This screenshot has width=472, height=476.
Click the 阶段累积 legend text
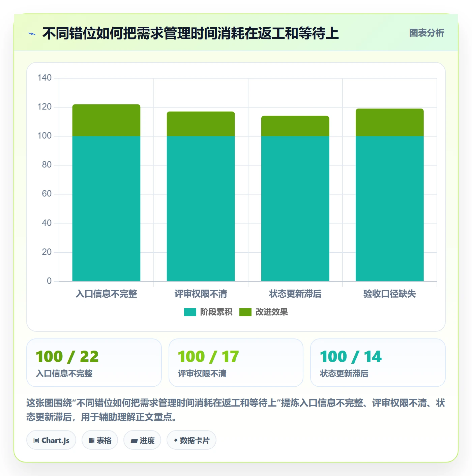(x=216, y=312)
